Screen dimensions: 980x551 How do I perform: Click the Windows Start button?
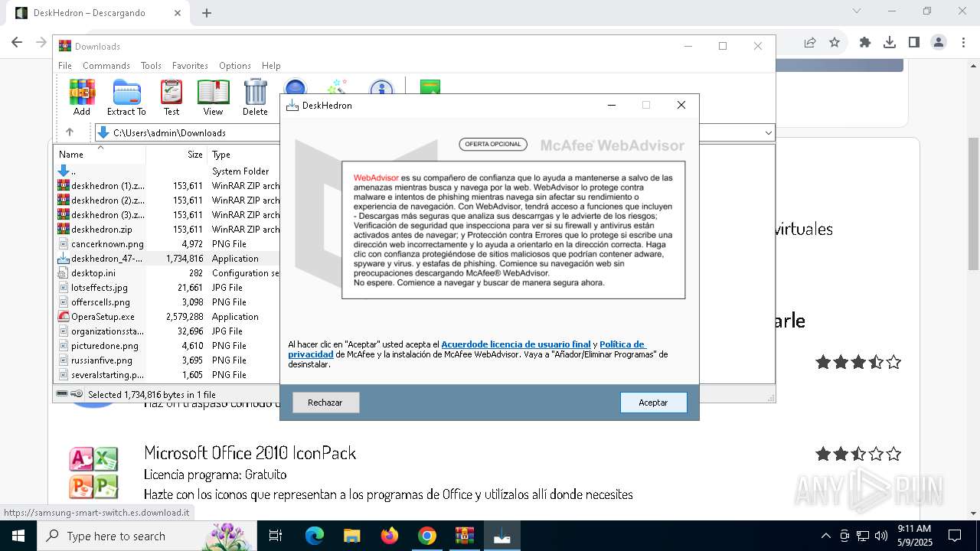pos(18,536)
